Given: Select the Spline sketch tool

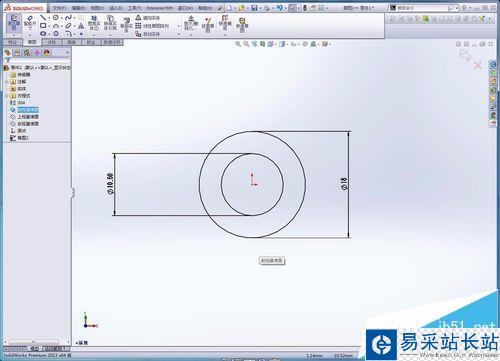Looking at the screenshot, I should click(x=68, y=17).
